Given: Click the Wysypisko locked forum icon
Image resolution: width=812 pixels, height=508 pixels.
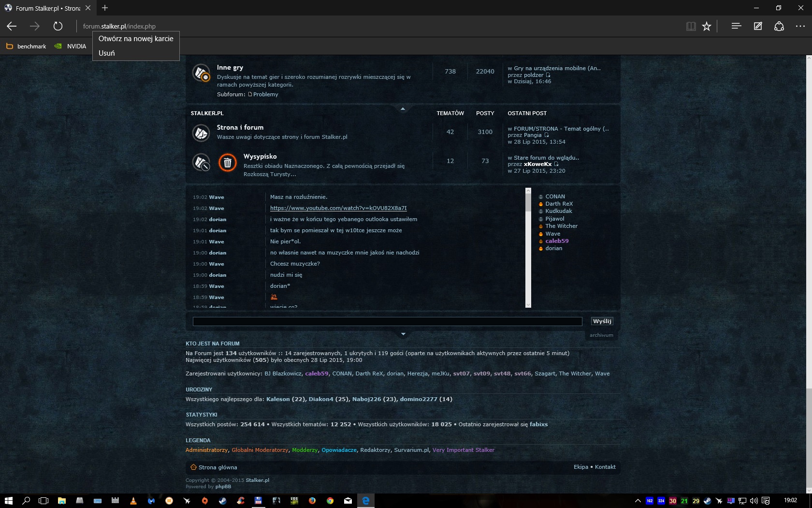Looking at the screenshot, I should (201, 162).
